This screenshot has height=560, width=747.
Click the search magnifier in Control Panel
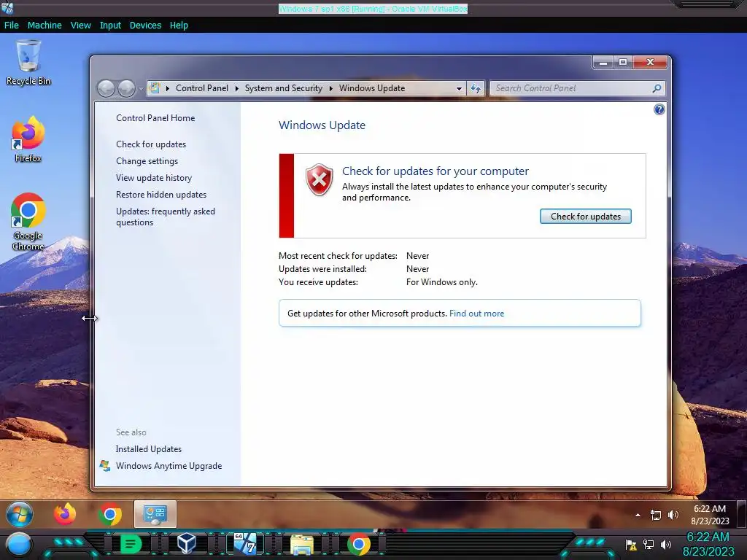(657, 88)
